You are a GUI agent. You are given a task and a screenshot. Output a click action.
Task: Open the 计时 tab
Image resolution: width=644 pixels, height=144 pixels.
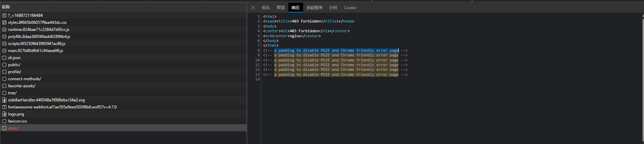(333, 8)
